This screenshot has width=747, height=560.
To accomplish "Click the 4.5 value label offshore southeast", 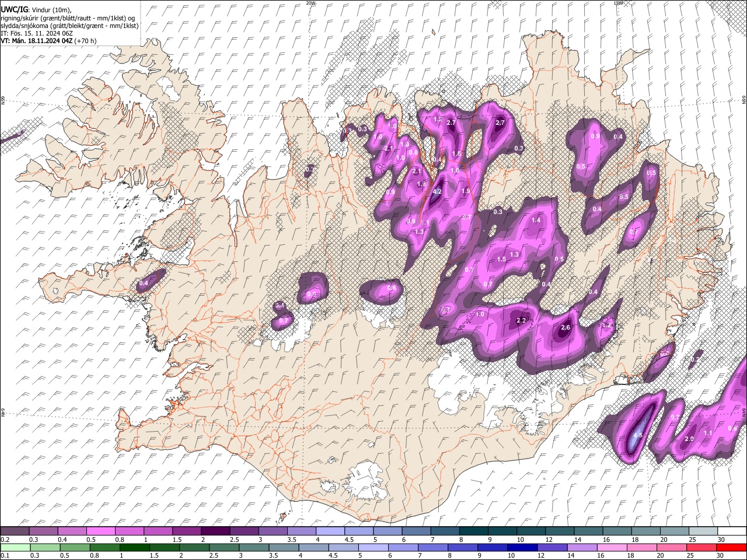I will point(638,435).
